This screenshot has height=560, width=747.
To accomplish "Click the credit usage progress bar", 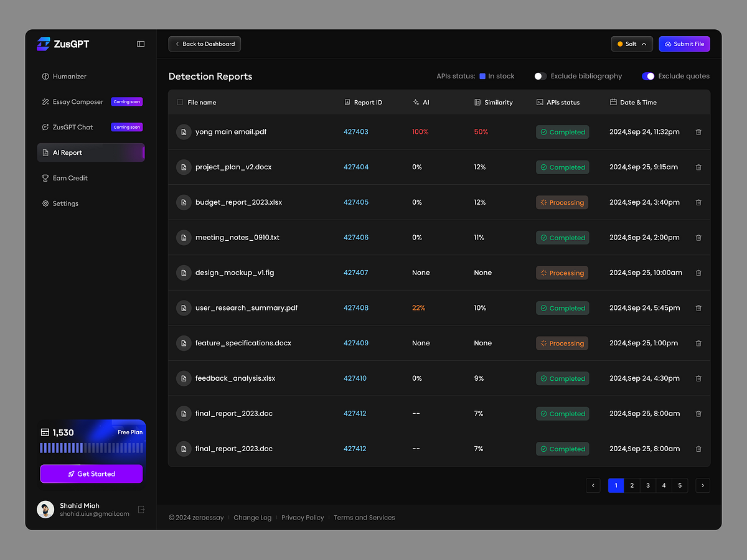I will tap(92, 448).
